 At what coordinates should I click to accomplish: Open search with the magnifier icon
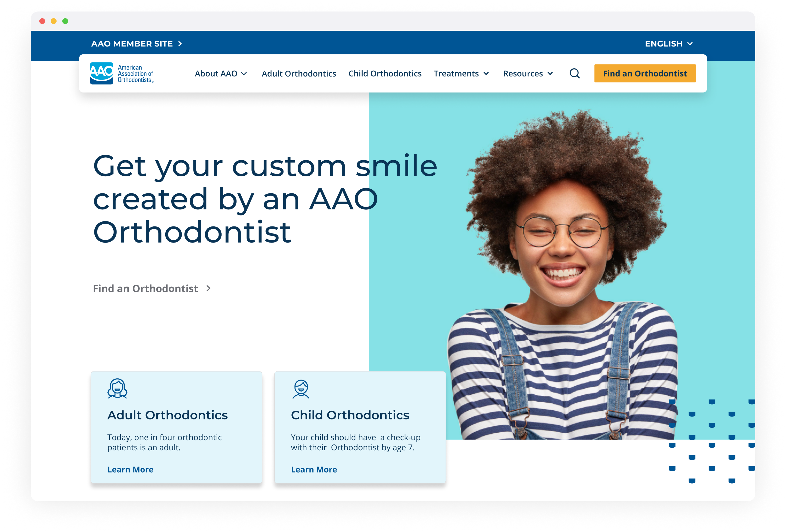[x=574, y=73]
